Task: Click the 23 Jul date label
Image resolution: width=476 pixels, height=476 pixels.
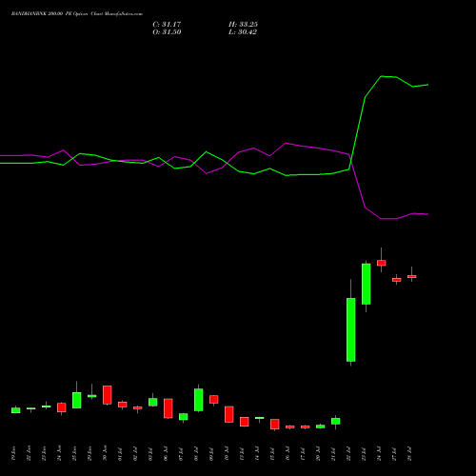Action: (364, 454)
